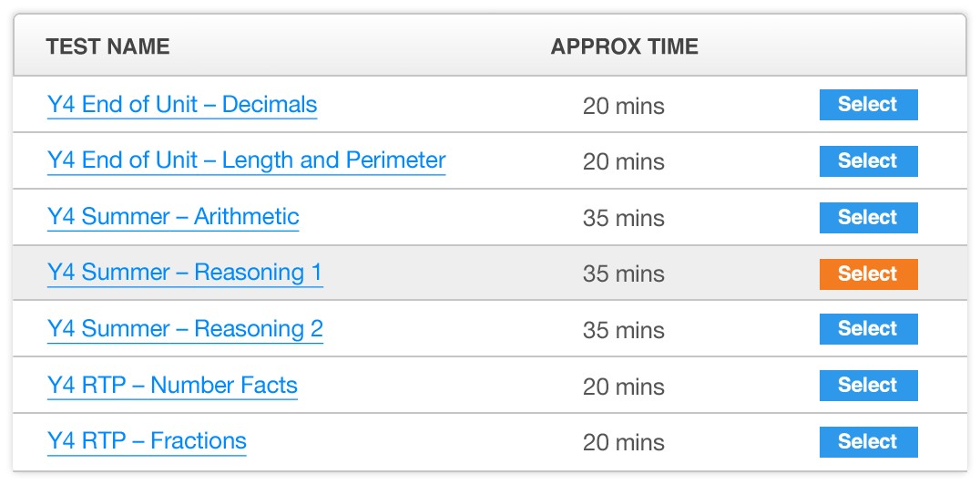Open the Y4 Summer – Reasoning 2 link

pyautogui.click(x=185, y=329)
